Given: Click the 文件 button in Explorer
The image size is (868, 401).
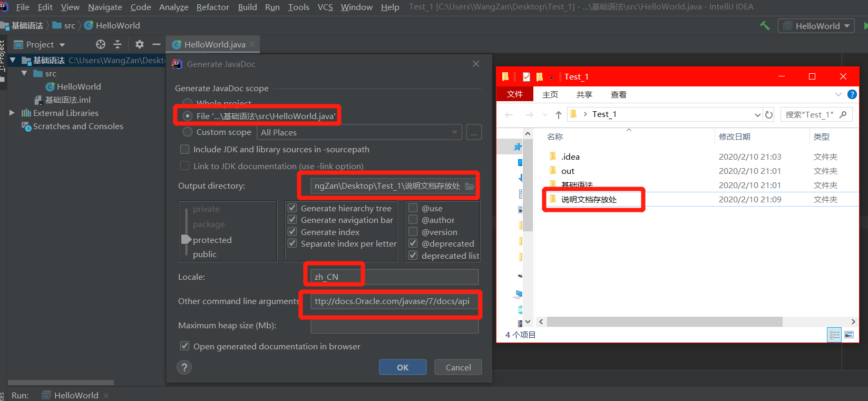Looking at the screenshot, I should [515, 94].
